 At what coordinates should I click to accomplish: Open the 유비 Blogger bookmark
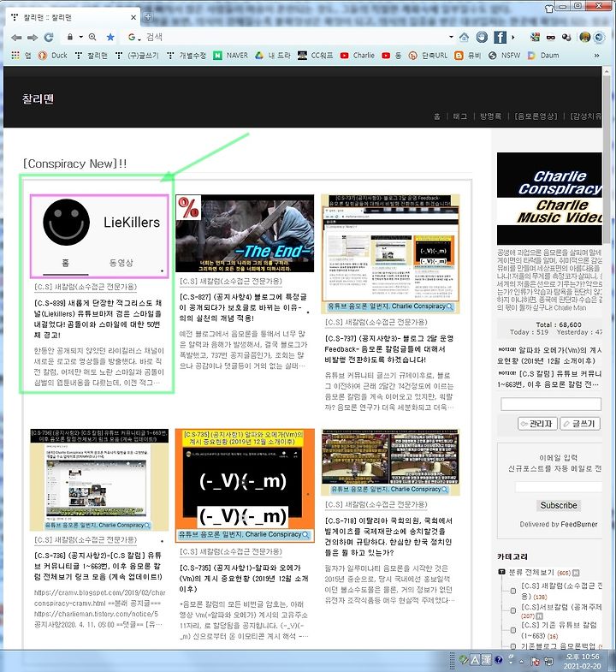click(468, 56)
